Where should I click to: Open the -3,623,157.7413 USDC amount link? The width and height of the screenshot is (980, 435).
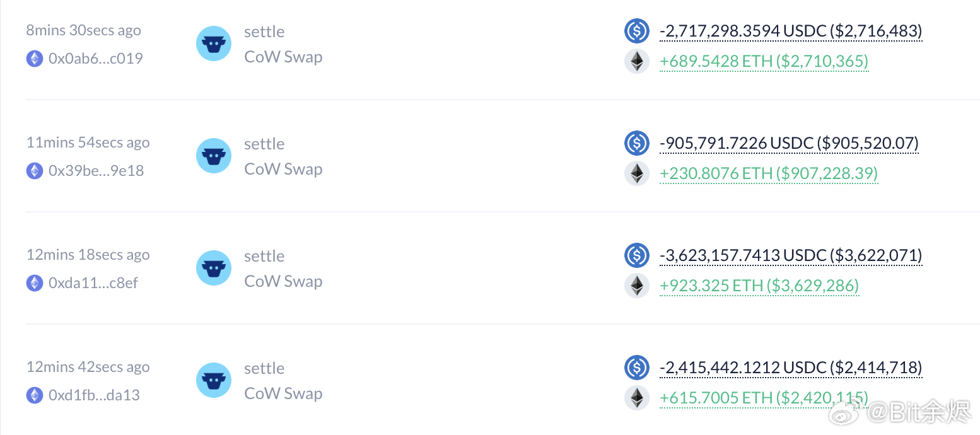791,255
